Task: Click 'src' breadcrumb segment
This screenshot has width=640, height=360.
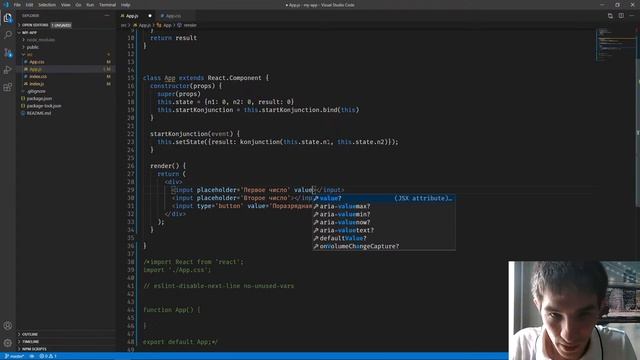Action: point(124,25)
